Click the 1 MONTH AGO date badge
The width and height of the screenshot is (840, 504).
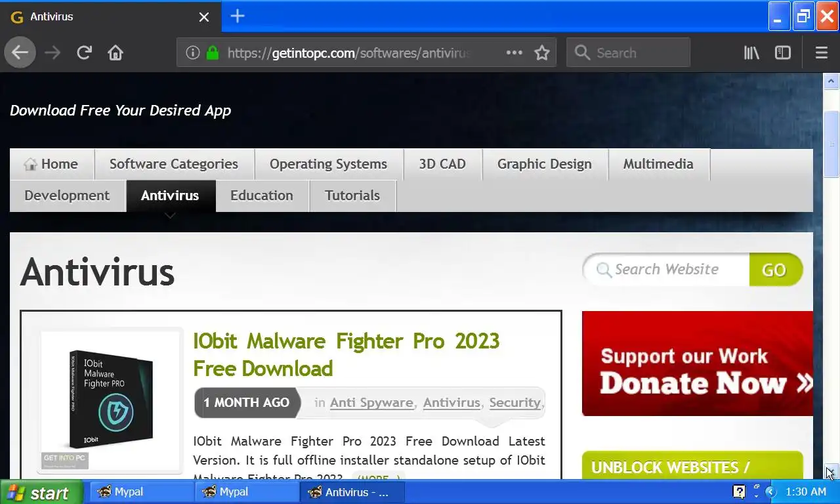pyautogui.click(x=246, y=403)
